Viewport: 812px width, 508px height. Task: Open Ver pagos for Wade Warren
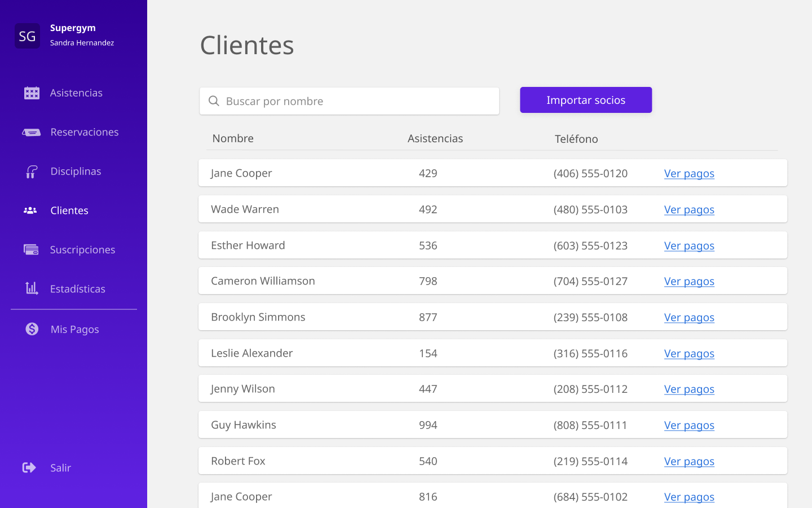pyautogui.click(x=689, y=209)
